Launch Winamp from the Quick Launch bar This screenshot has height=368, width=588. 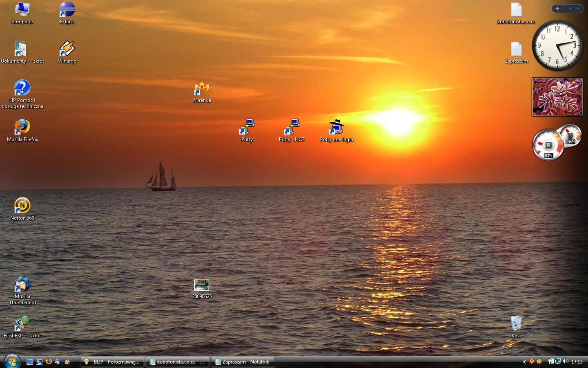pyautogui.click(x=67, y=361)
